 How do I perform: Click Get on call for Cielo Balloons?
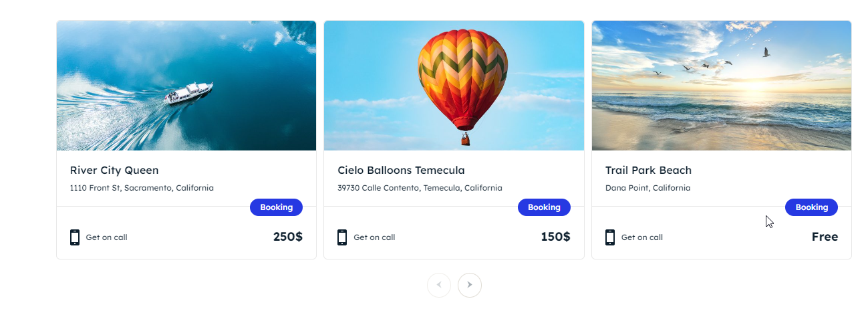tap(374, 237)
